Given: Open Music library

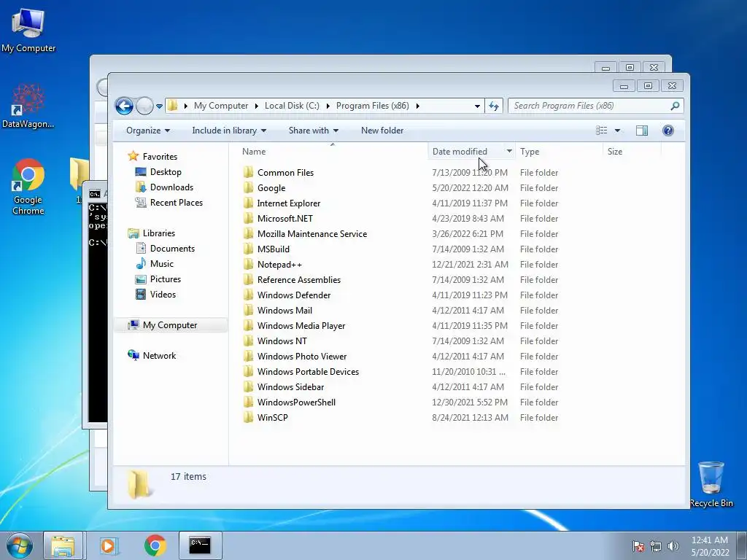Looking at the screenshot, I should tap(161, 264).
